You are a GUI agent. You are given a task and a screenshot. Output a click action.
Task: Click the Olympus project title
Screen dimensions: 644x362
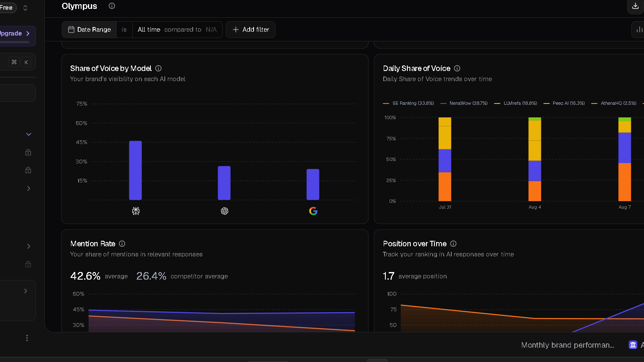click(79, 6)
